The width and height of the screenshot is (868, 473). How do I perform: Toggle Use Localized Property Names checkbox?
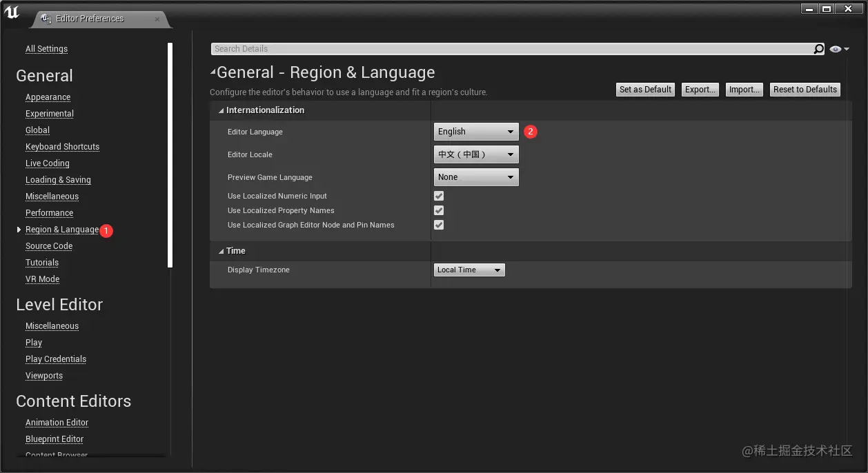pos(439,211)
